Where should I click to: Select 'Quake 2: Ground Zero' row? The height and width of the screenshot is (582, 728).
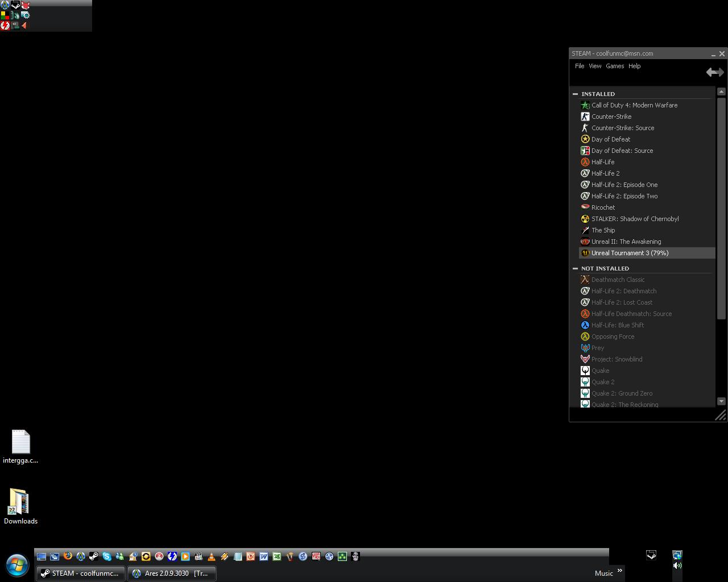647,393
